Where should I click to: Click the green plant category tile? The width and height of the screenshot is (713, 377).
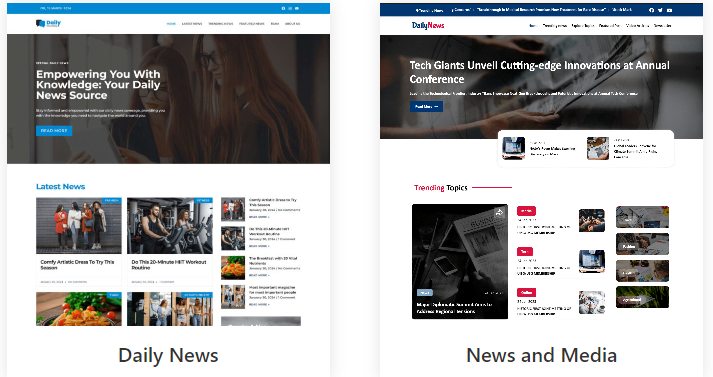point(643,297)
